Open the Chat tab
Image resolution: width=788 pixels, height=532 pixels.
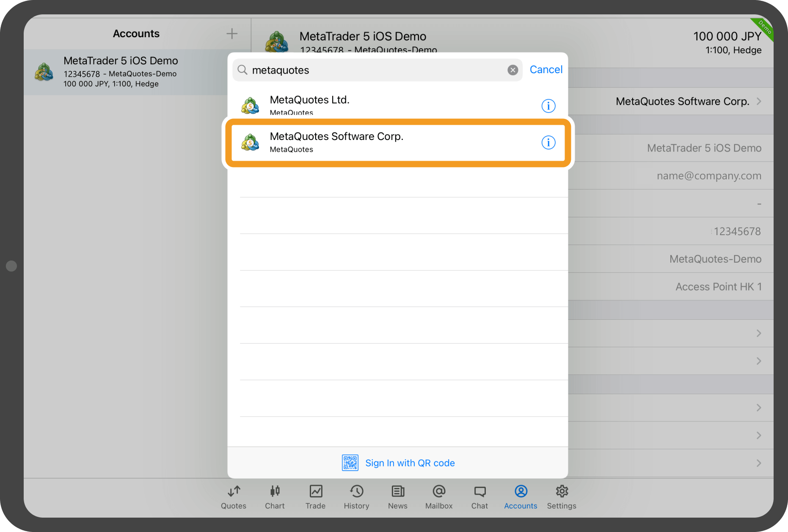pyautogui.click(x=479, y=497)
